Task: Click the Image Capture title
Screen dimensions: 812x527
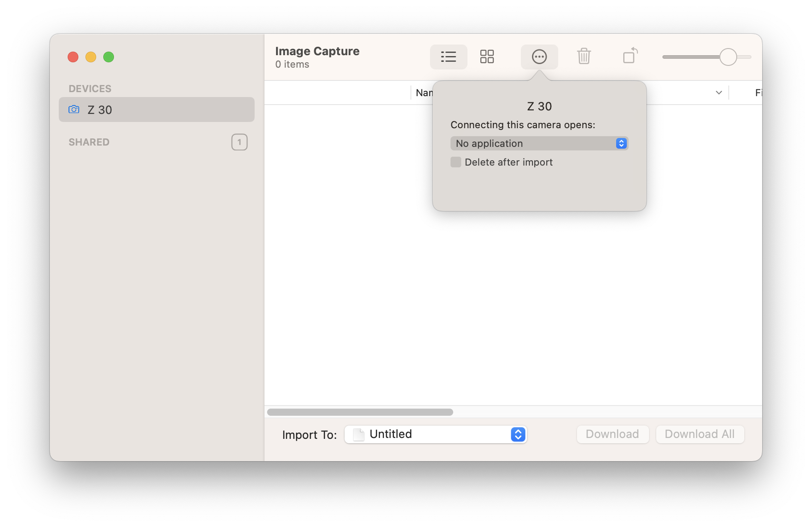Action: pos(317,51)
